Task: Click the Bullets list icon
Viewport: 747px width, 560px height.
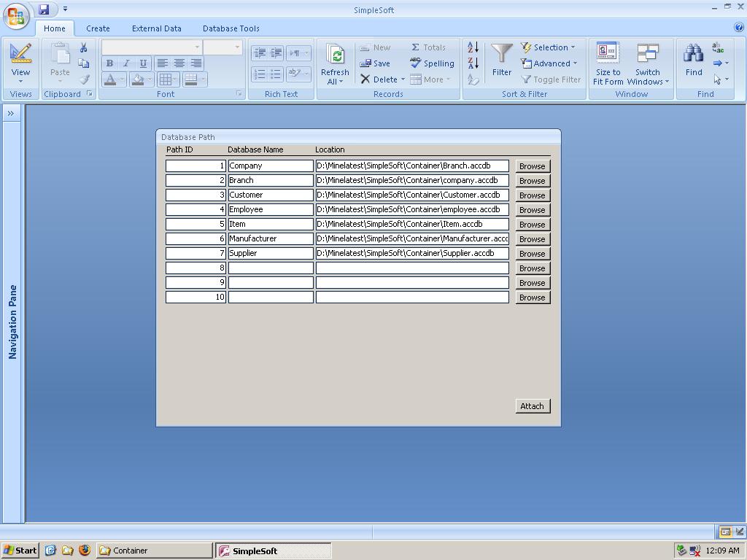Action: point(276,74)
